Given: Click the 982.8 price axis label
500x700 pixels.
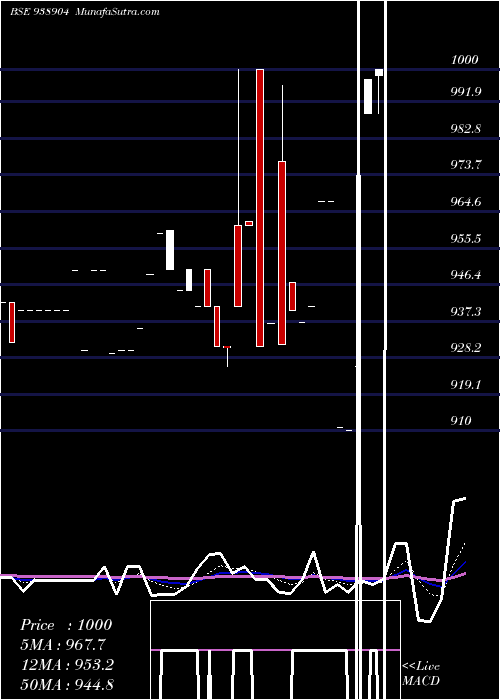Looking at the screenshot, I should (466, 129).
